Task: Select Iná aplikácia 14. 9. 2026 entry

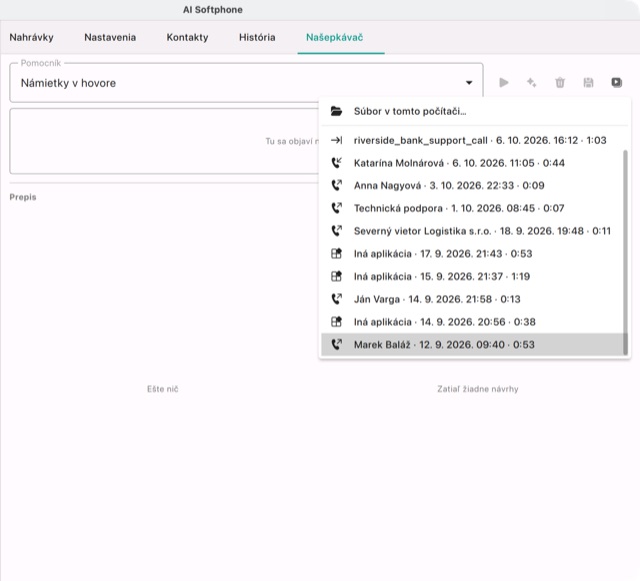Action: 472,322
